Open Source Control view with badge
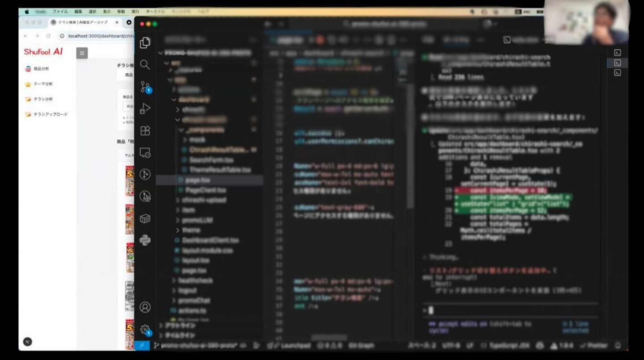This screenshot has width=644, height=360. tap(145, 87)
